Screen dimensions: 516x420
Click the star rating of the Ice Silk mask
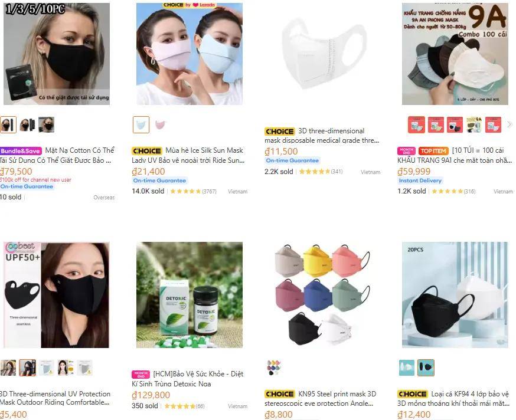click(x=185, y=191)
